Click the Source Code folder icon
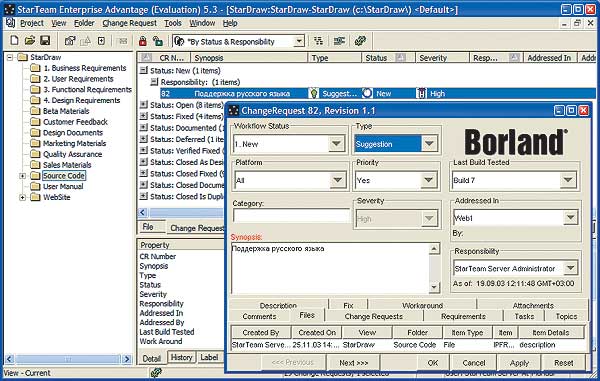Image resolution: width=600 pixels, height=381 pixels. pyautogui.click(x=35, y=176)
